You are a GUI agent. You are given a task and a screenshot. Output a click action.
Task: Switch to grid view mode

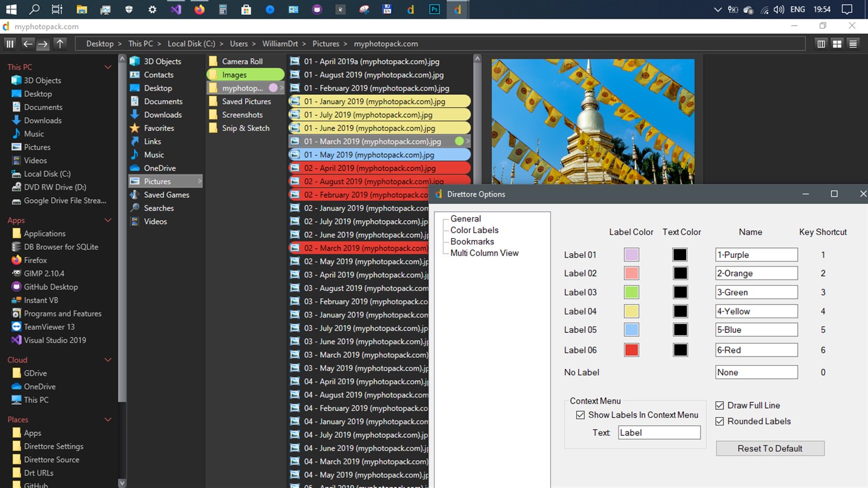tap(836, 43)
